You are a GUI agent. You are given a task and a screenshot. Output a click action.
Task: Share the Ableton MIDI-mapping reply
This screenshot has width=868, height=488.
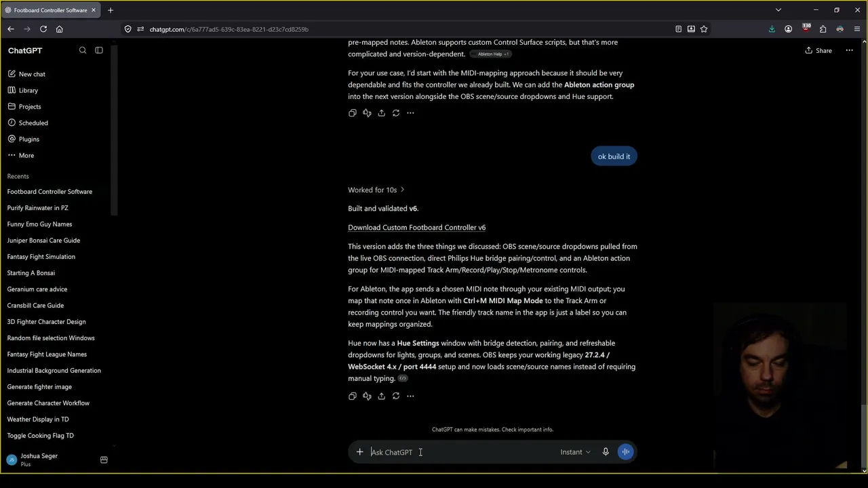point(381,113)
